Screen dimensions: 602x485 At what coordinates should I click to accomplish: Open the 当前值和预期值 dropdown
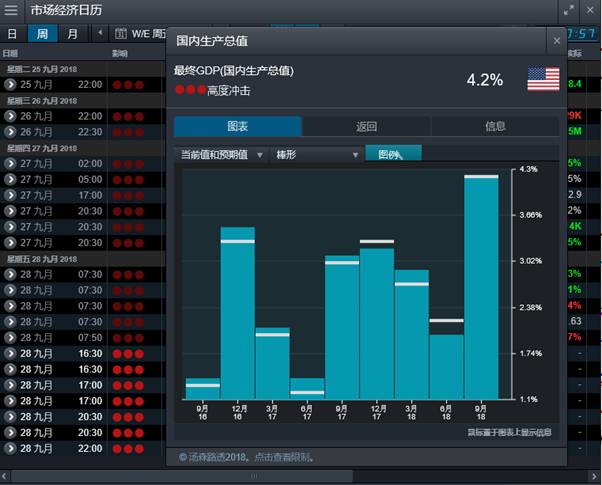click(x=220, y=155)
